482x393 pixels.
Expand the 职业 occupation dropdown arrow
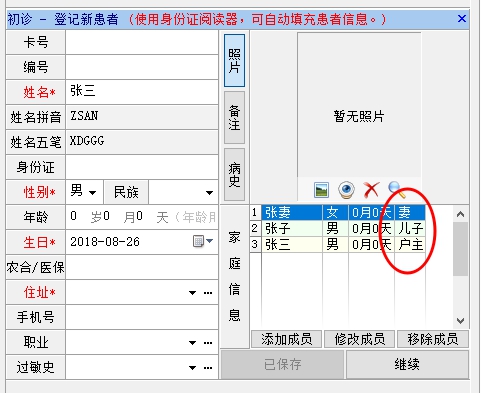coord(192,343)
